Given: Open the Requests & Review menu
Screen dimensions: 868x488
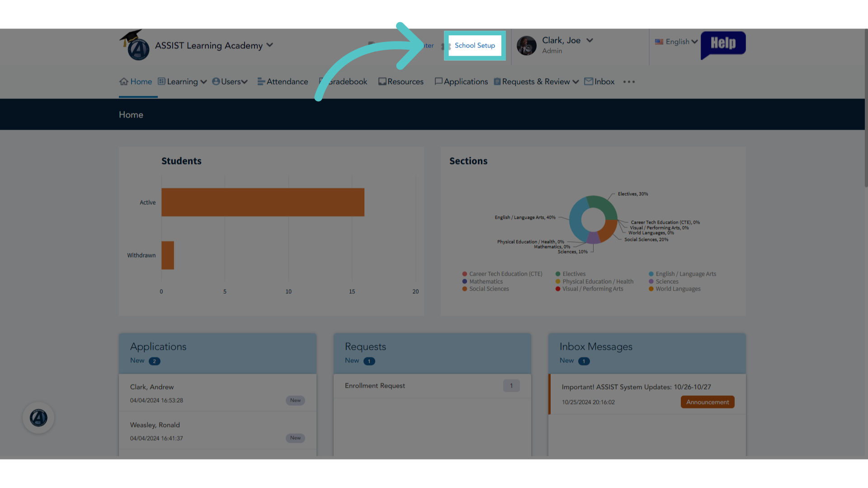Looking at the screenshot, I should pyautogui.click(x=536, y=81).
